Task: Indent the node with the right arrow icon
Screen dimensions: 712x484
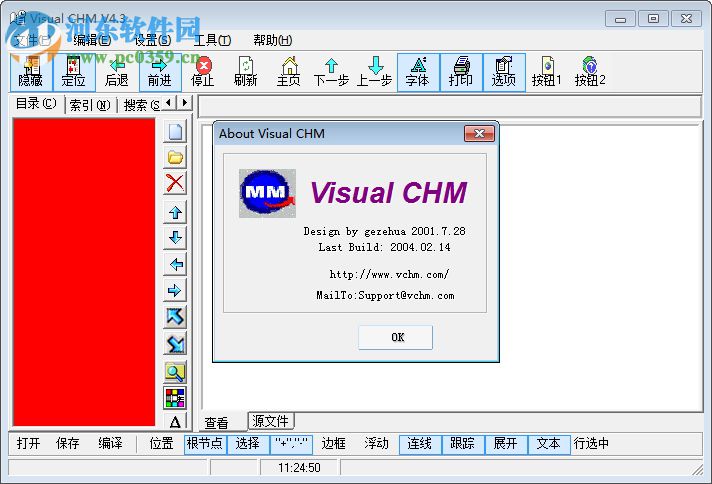Action: pyautogui.click(x=175, y=291)
